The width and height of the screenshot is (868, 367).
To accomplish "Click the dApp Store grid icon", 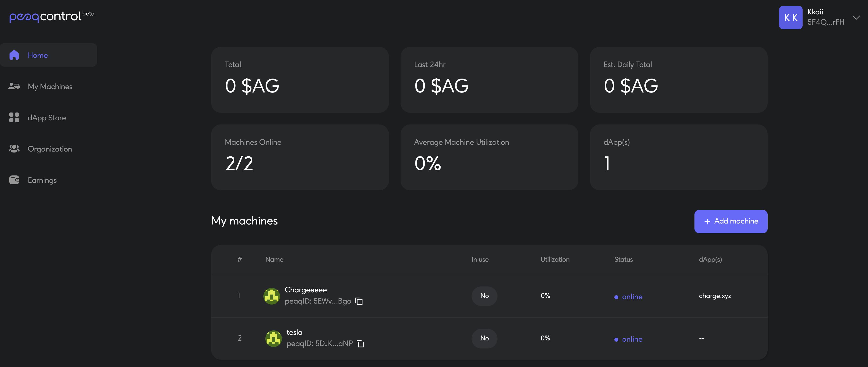I will [x=14, y=118].
